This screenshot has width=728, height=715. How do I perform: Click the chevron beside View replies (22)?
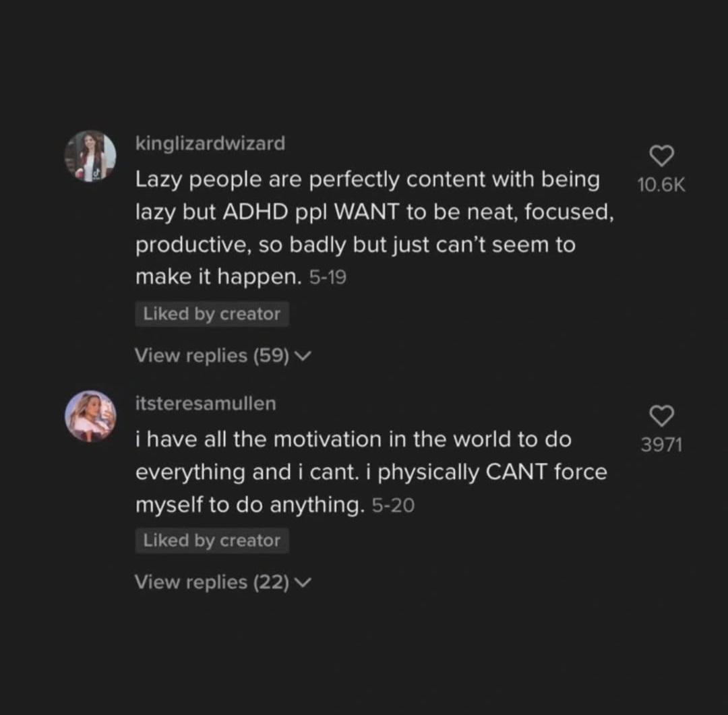(x=304, y=582)
